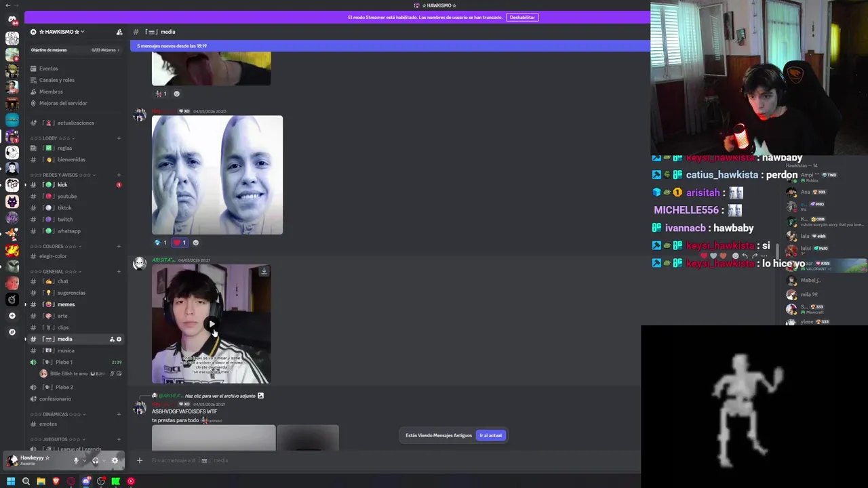Screen dimensions: 868x488
Task: Open audio output options dropdown arrow
Action: tap(103, 460)
